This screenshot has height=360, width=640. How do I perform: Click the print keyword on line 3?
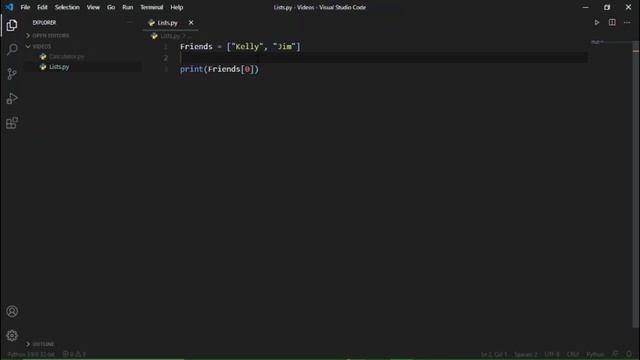pyautogui.click(x=191, y=69)
